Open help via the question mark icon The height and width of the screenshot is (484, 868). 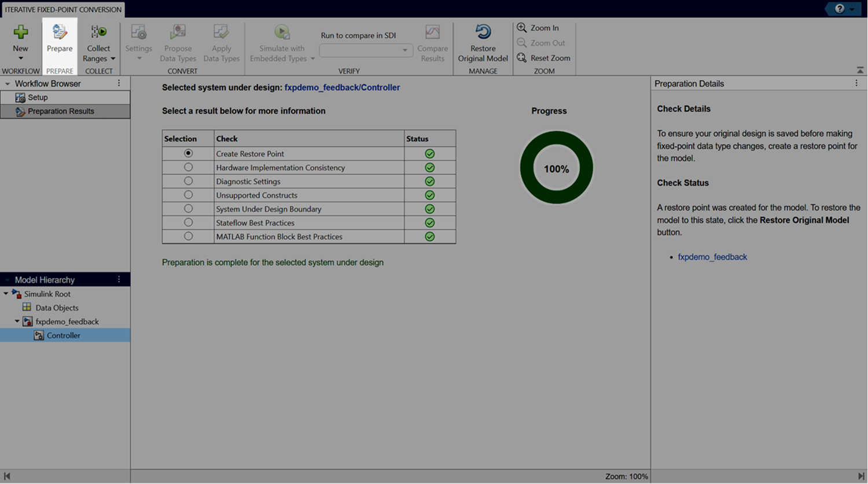point(840,9)
